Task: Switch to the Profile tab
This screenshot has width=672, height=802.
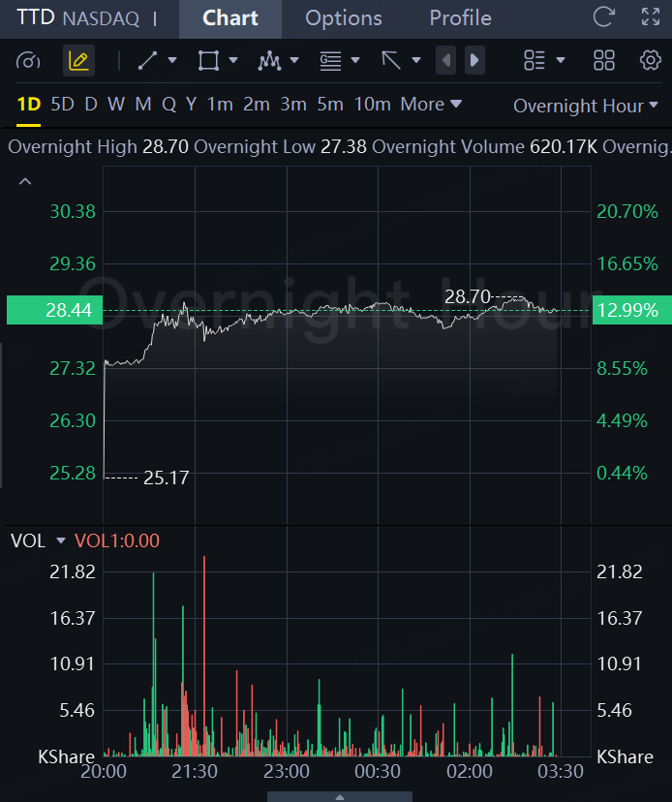Action: click(x=460, y=19)
